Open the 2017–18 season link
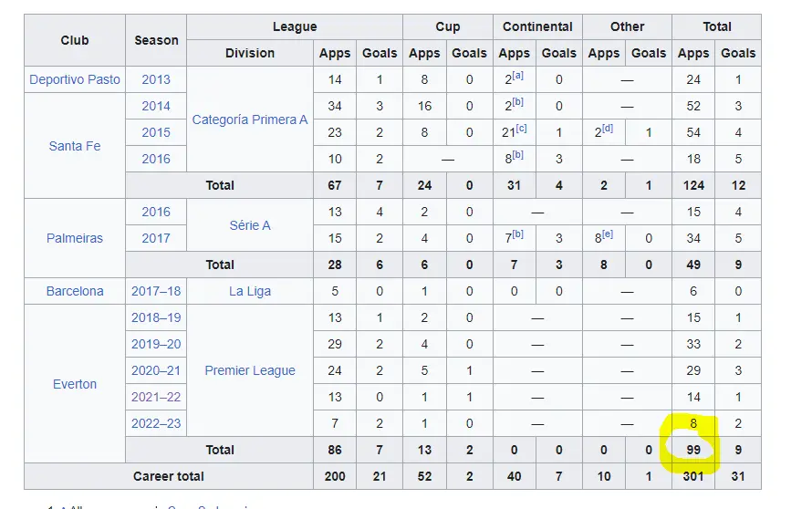The image size is (812, 509). coord(156,292)
